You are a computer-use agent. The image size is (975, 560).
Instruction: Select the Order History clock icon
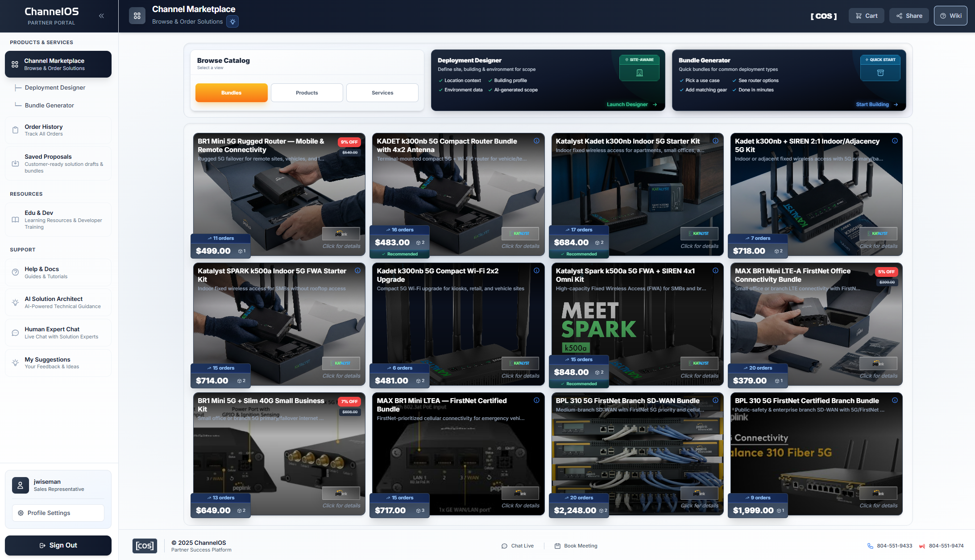(x=15, y=130)
